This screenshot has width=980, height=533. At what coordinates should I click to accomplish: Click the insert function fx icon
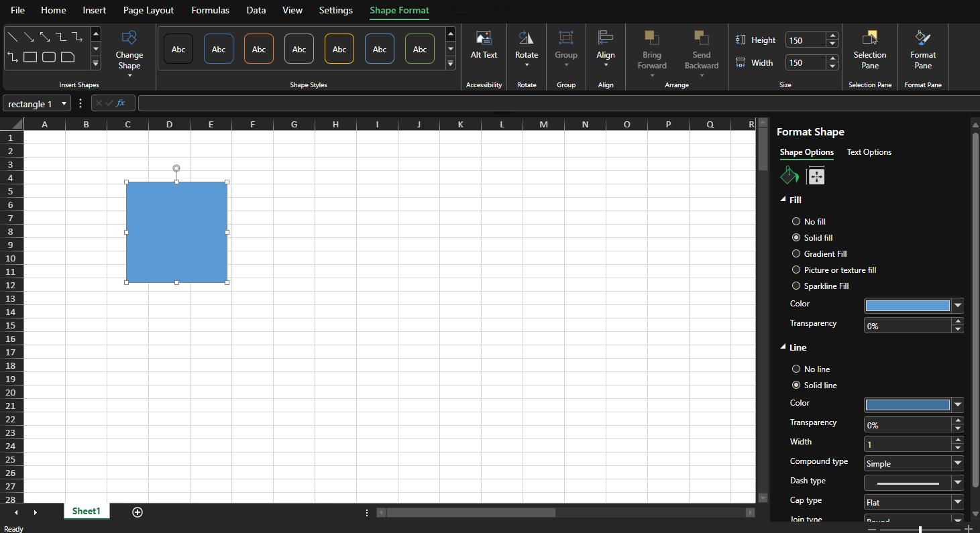[x=121, y=103]
